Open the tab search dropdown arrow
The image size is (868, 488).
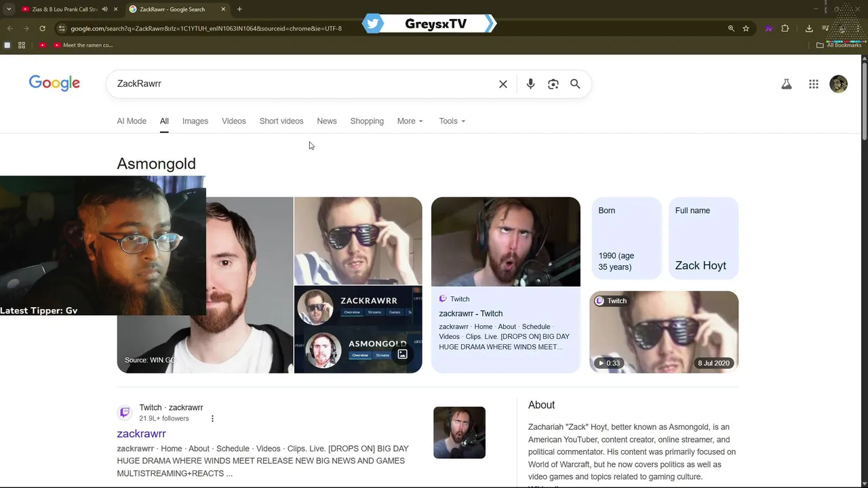(x=9, y=9)
